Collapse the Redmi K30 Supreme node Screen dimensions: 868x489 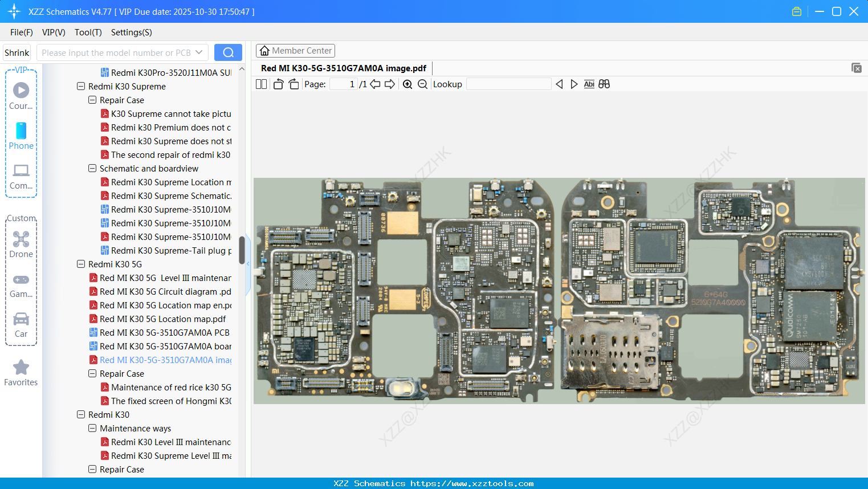point(81,87)
